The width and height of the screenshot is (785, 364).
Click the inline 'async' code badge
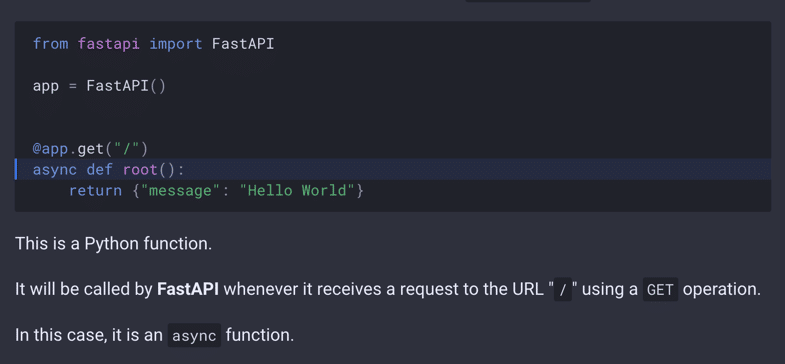tap(194, 335)
